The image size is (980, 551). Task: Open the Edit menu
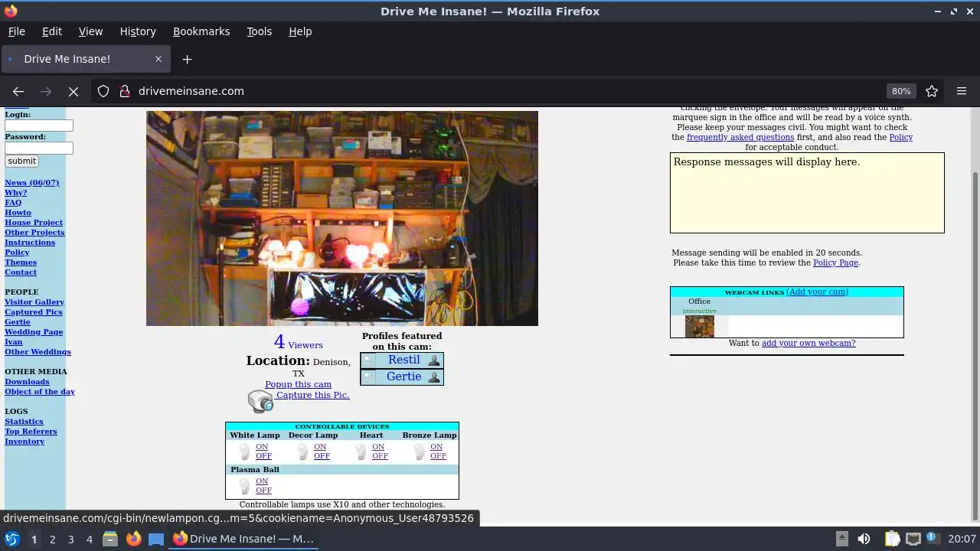tap(52, 31)
